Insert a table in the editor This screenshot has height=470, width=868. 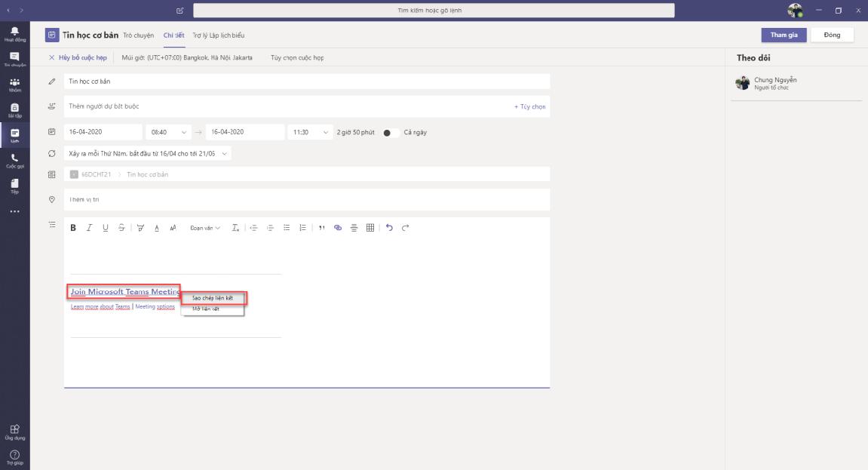point(370,227)
